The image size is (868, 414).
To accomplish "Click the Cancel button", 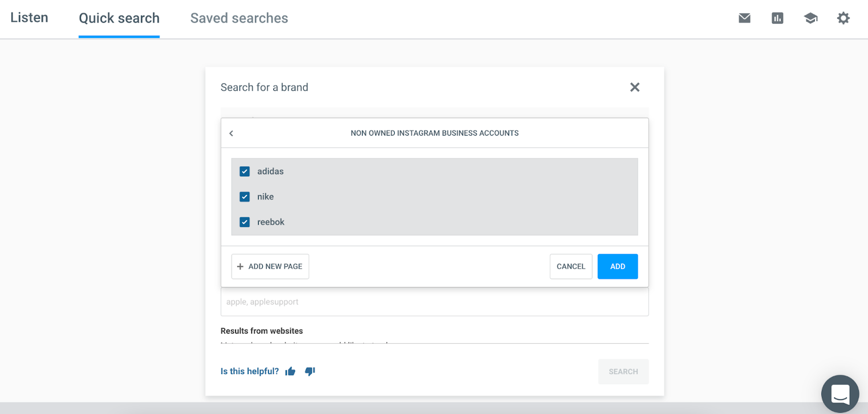I will [x=571, y=266].
